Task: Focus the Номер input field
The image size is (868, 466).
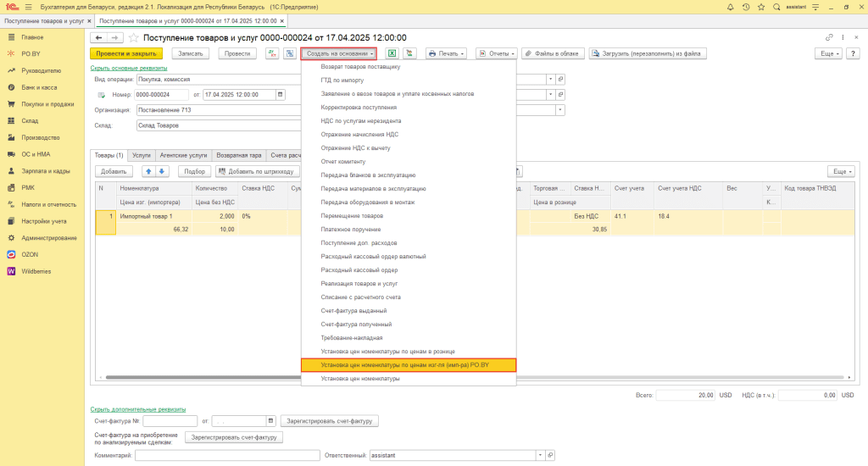Action: [x=161, y=95]
